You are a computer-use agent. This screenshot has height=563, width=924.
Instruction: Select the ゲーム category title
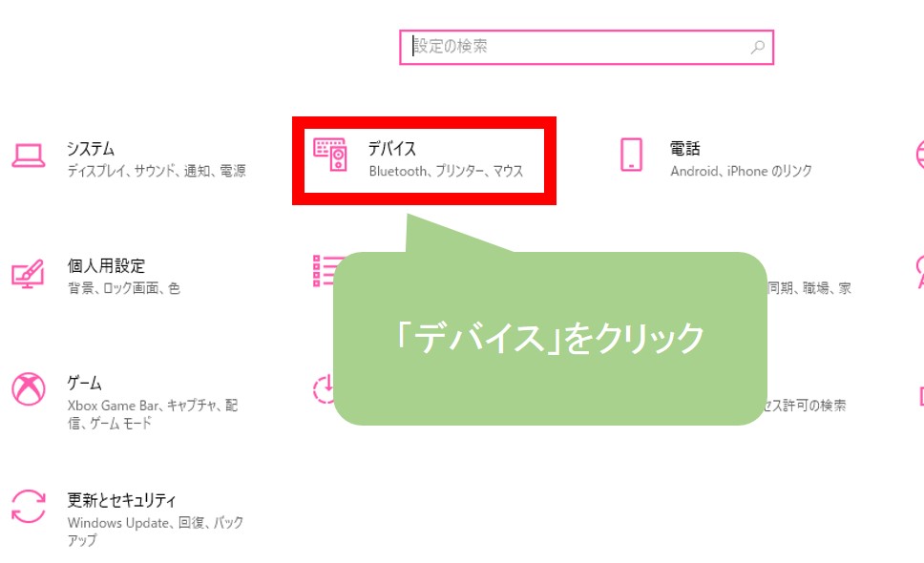pos(84,383)
